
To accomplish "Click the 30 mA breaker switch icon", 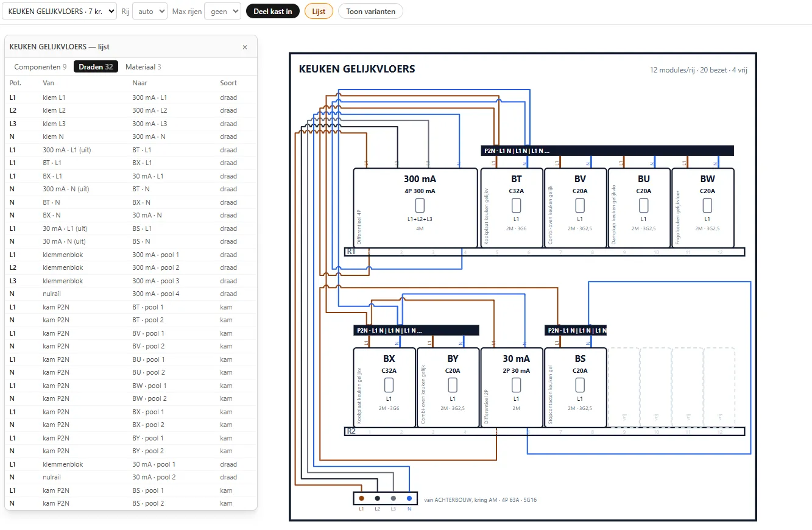I will pos(516,385).
